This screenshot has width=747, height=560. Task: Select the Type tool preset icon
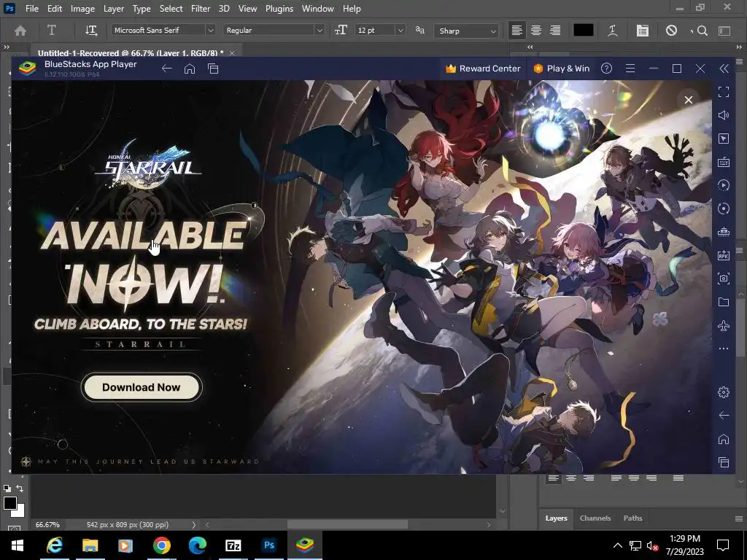52,31
